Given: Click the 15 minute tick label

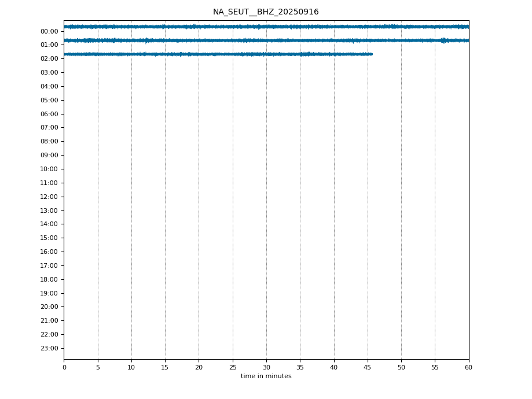Looking at the screenshot, I should point(165,367).
